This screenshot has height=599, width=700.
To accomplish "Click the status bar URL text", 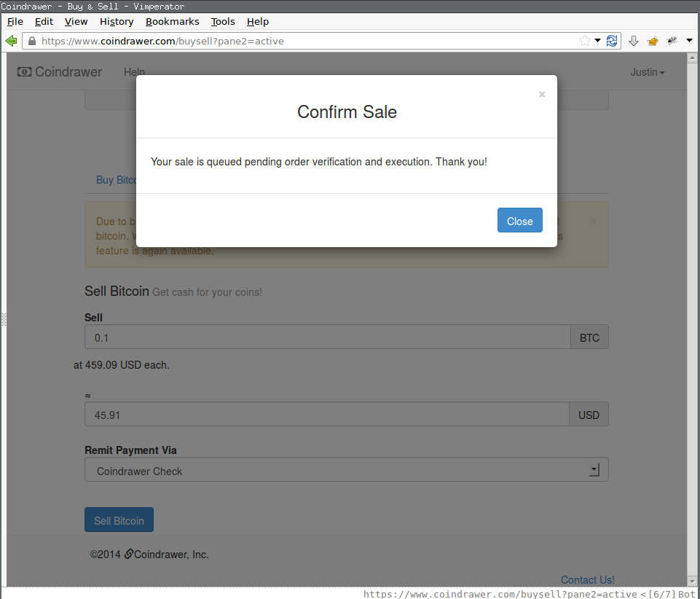I will pos(500,594).
